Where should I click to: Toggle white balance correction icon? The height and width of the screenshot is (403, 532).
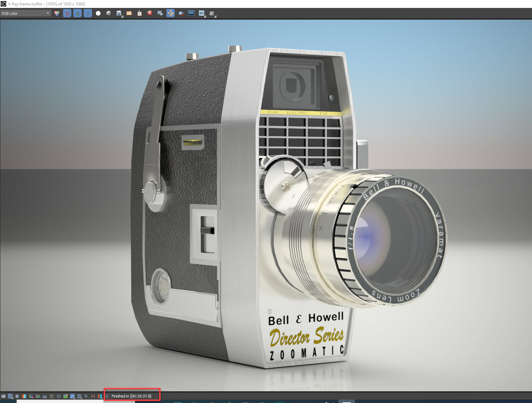pyautogui.click(x=24, y=396)
